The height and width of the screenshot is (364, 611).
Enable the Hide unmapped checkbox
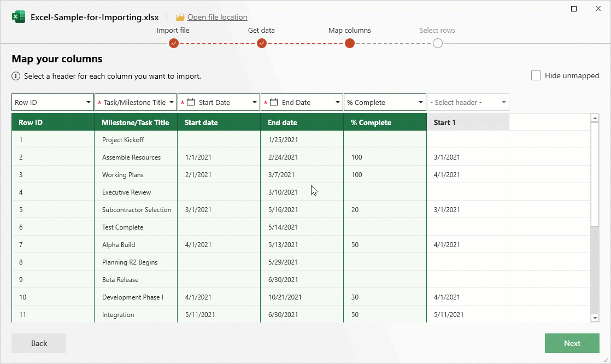[536, 75]
